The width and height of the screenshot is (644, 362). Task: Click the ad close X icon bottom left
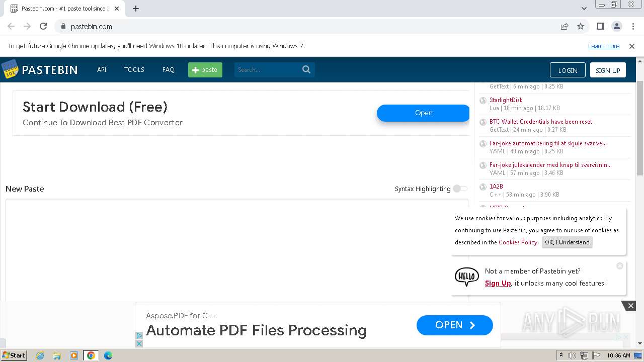point(139,343)
